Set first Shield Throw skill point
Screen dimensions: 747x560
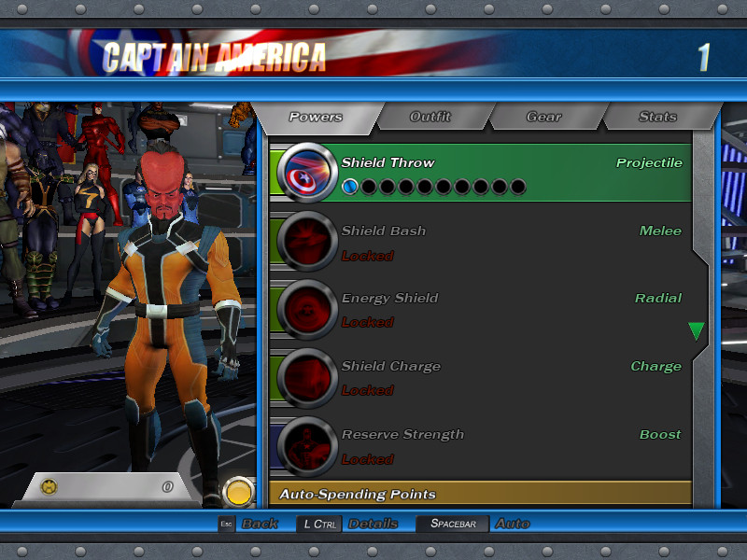350,187
